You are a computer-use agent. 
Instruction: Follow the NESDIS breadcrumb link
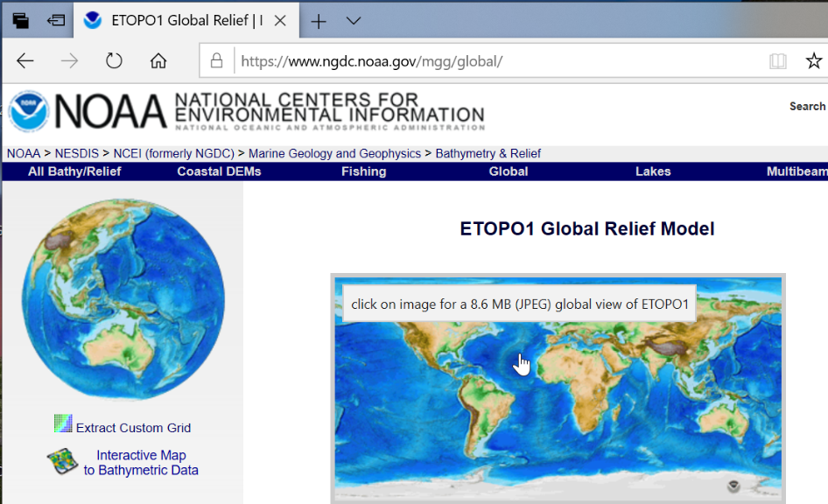pyautogui.click(x=76, y=153)
